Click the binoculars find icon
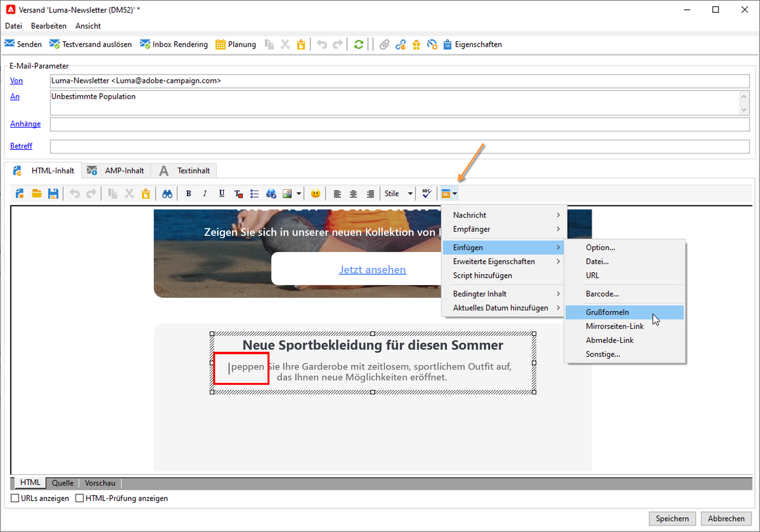 167,194
